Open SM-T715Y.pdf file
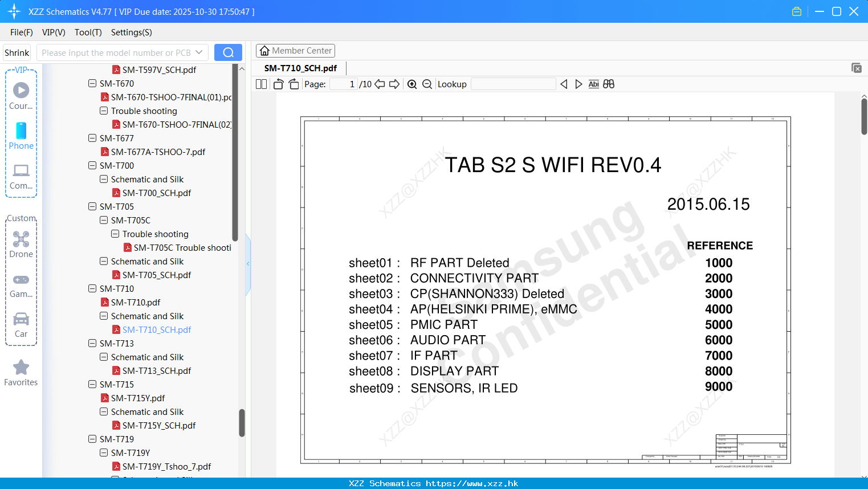The height and width of the screenshot is (489, 868). point(132,398)
